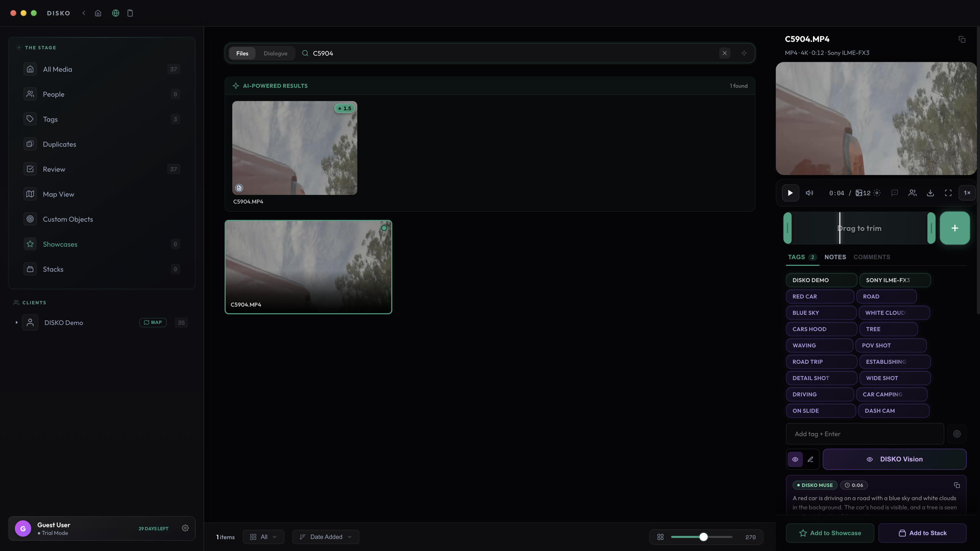Click the clipboard icon in title bar
The width and height of the screenshot is (980, 551).
130,13
